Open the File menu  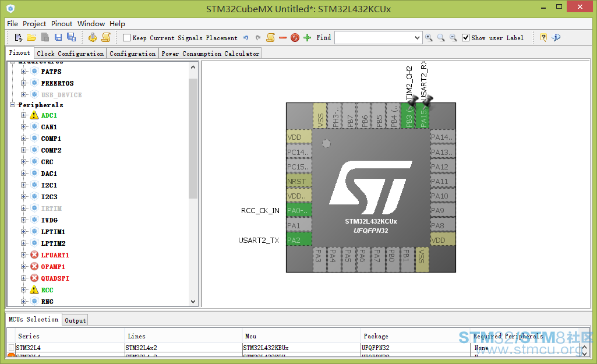pos(13,24)
